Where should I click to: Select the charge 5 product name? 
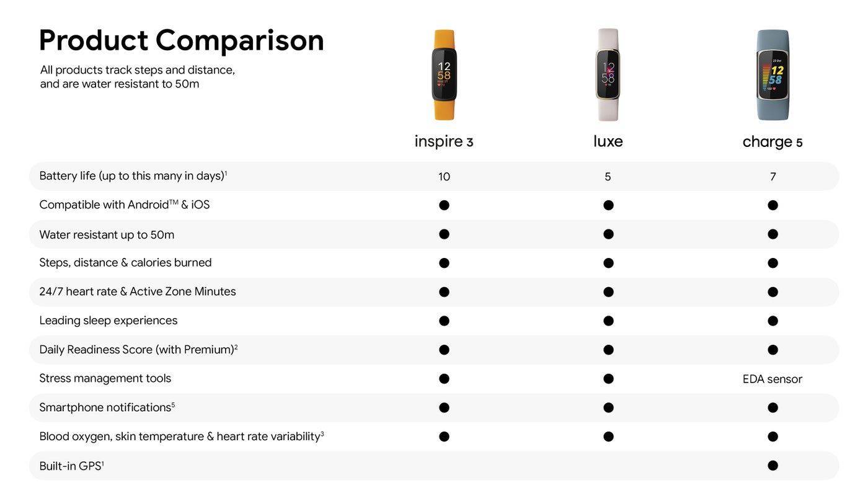[773, 142]
